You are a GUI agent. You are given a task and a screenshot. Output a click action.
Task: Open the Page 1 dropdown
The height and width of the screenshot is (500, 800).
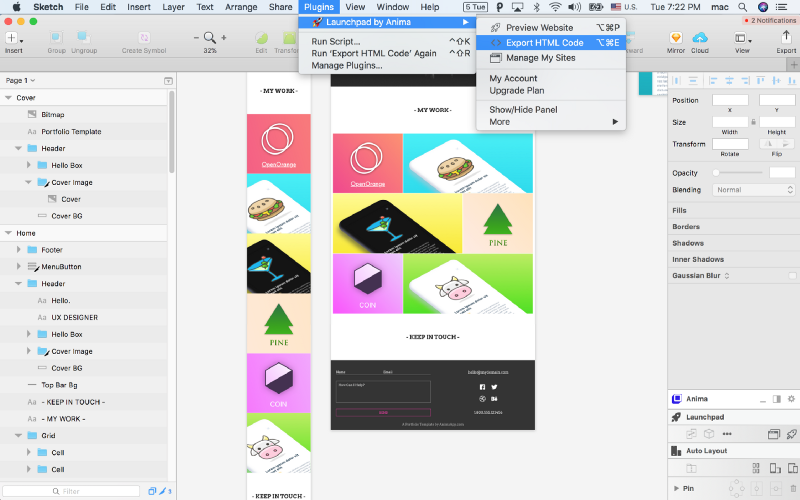(20, 81)
